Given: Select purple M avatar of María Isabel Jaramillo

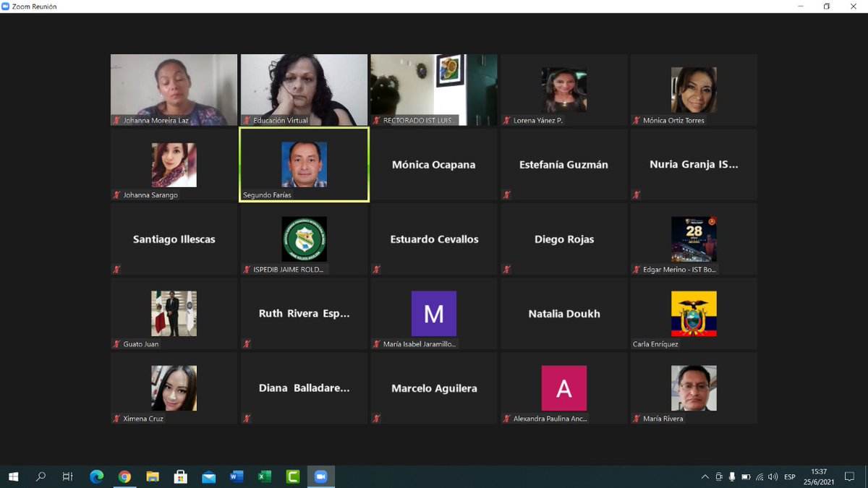Looking at the screenshot, I should click(434, 314).
